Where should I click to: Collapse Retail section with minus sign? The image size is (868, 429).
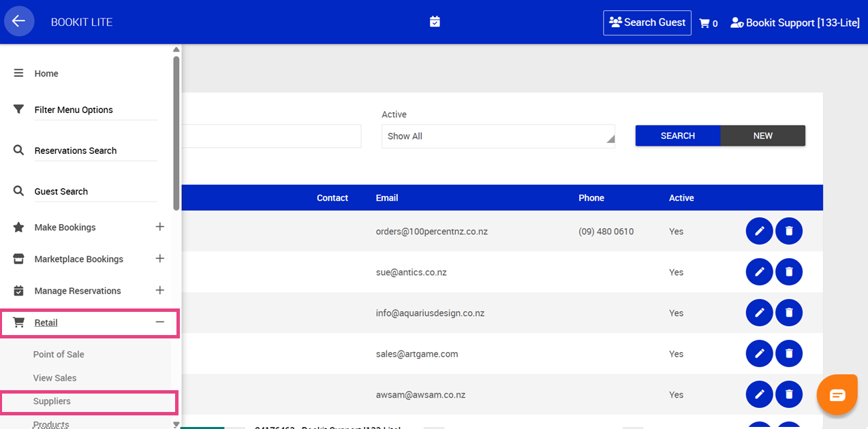coord(160,322)
